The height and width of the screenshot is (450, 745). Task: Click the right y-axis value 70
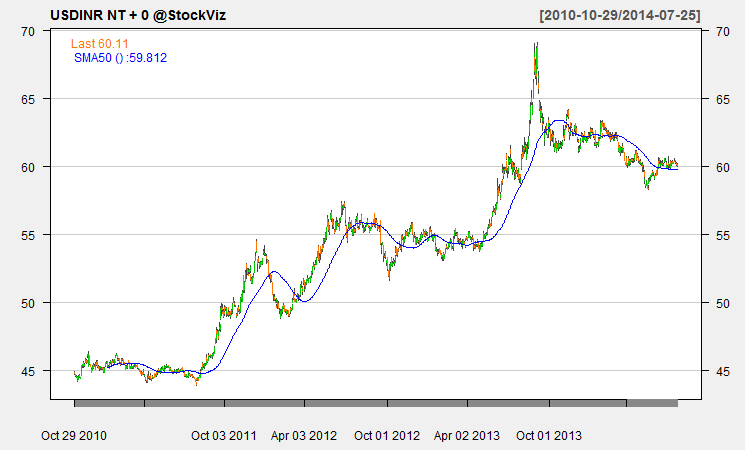pos(723,31)
